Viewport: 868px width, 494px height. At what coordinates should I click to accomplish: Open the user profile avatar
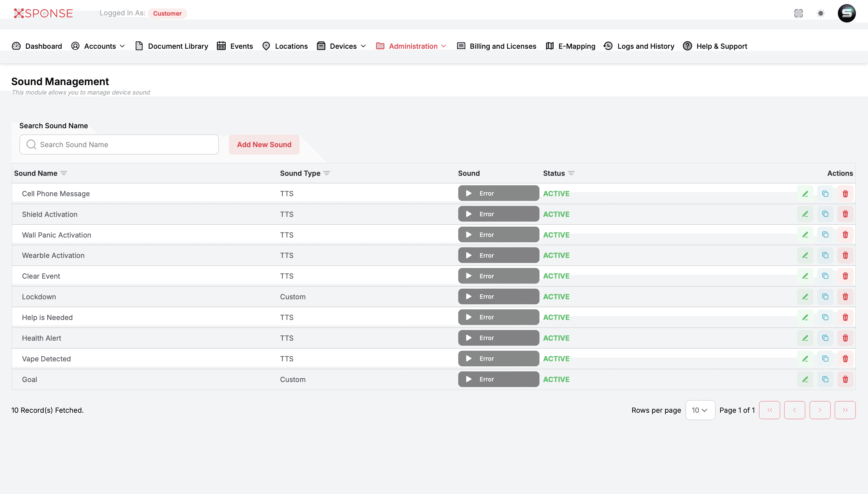point(847,13)
